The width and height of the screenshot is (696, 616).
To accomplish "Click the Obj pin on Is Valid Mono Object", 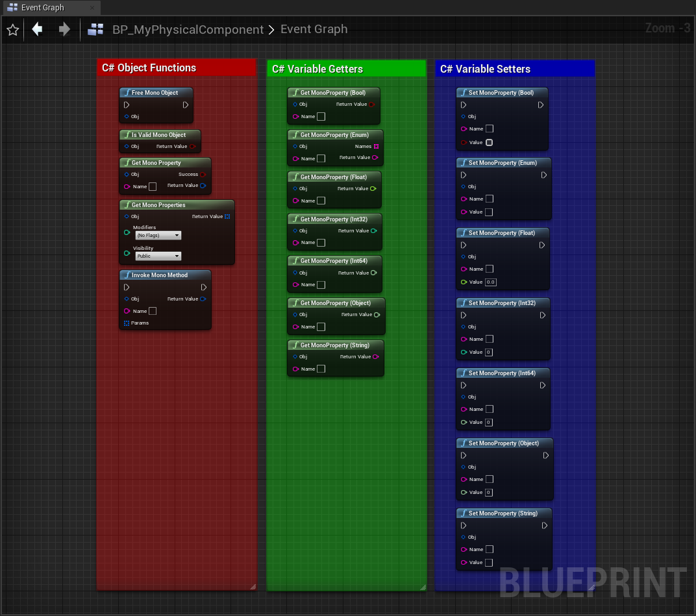I will (127, 147).
